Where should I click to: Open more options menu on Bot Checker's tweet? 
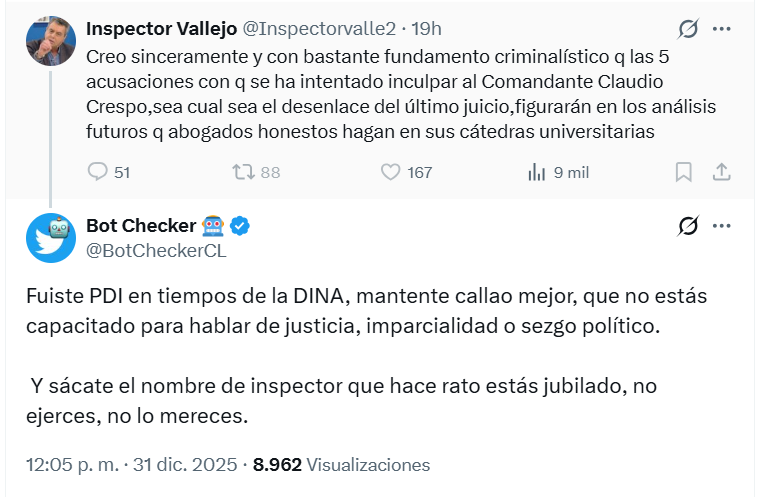(722, 226)
